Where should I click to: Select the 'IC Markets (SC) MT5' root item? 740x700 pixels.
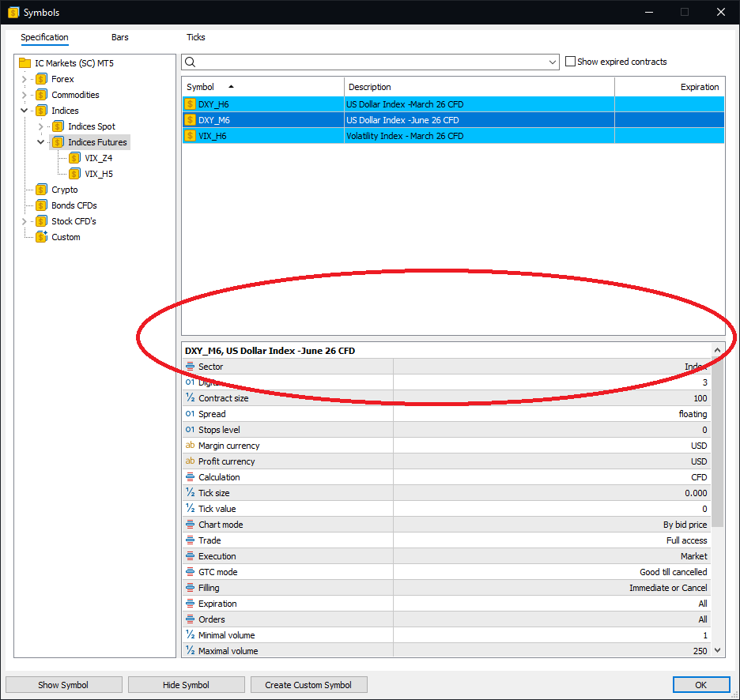[74, 62]
